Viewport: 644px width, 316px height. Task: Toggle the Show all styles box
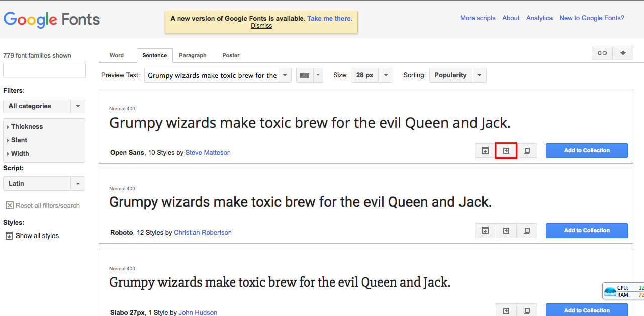9,235
